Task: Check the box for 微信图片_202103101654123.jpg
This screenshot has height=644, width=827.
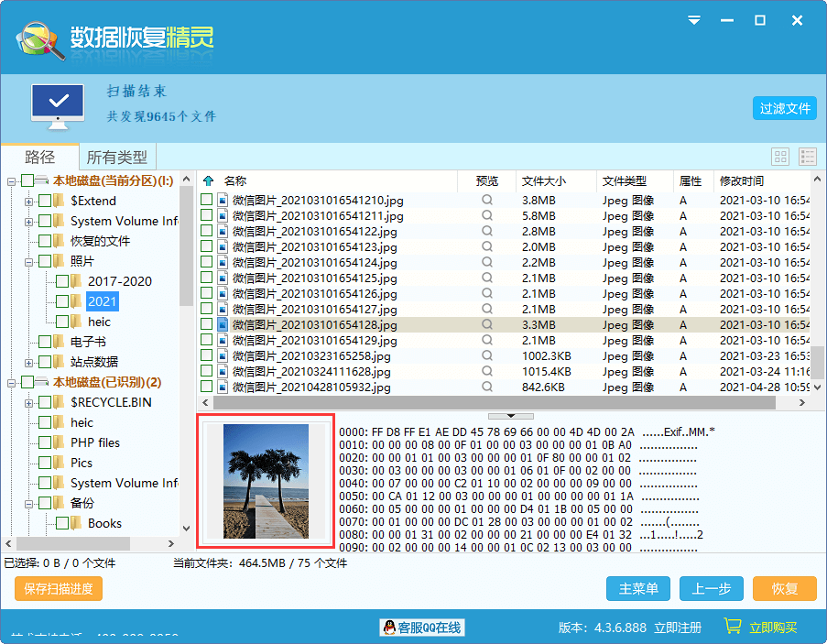Action: [206, 246]
